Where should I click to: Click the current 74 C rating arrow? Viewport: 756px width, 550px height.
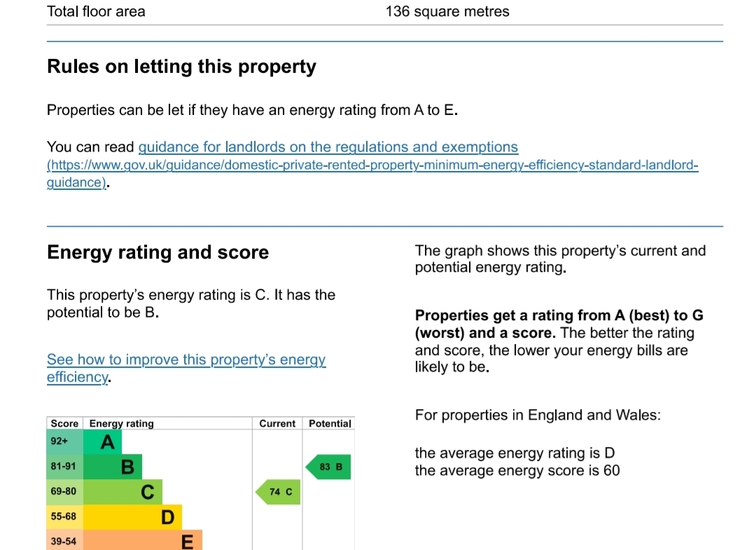(275, 493)
